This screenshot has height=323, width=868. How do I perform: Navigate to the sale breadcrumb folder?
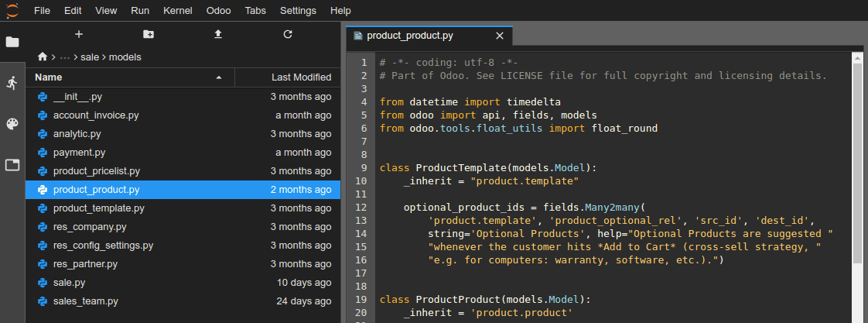90,57
